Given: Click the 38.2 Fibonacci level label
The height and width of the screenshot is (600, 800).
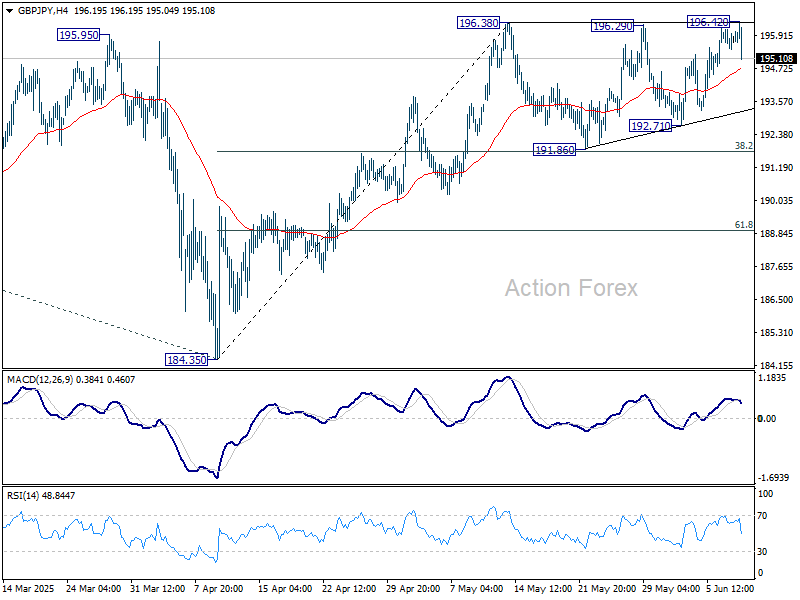Looking at the screenshot, I should [743, 146].
